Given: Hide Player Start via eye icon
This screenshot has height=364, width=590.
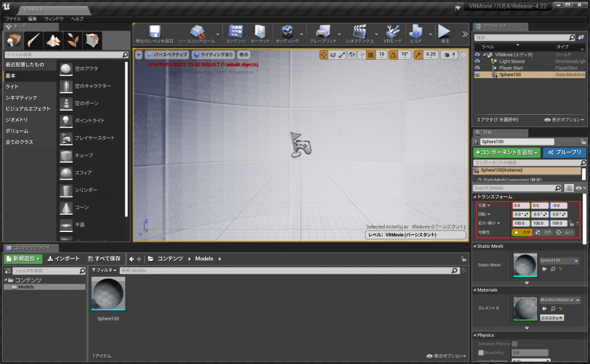Looking at the screenshot, I should pos(477,68).
